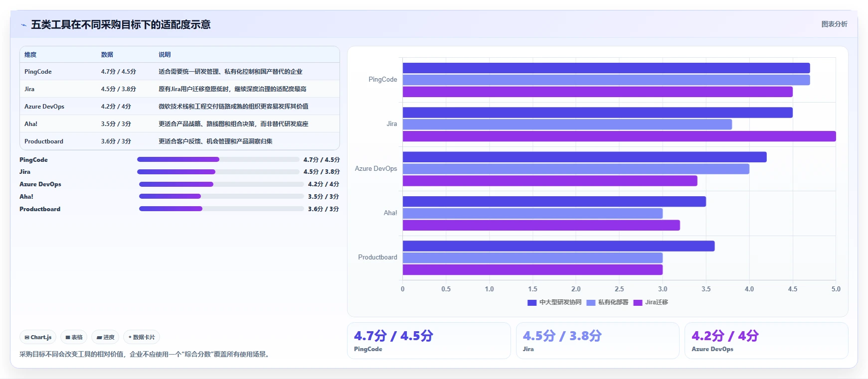Click the 5.0 x-axis tick label
Screen dimensions: 868x379
[x=836, y=289]
